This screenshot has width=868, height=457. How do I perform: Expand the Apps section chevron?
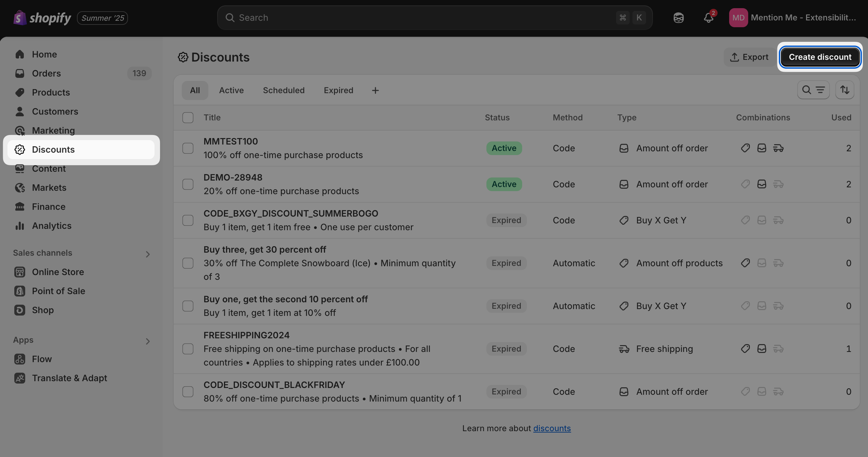(x=148, y=341)
